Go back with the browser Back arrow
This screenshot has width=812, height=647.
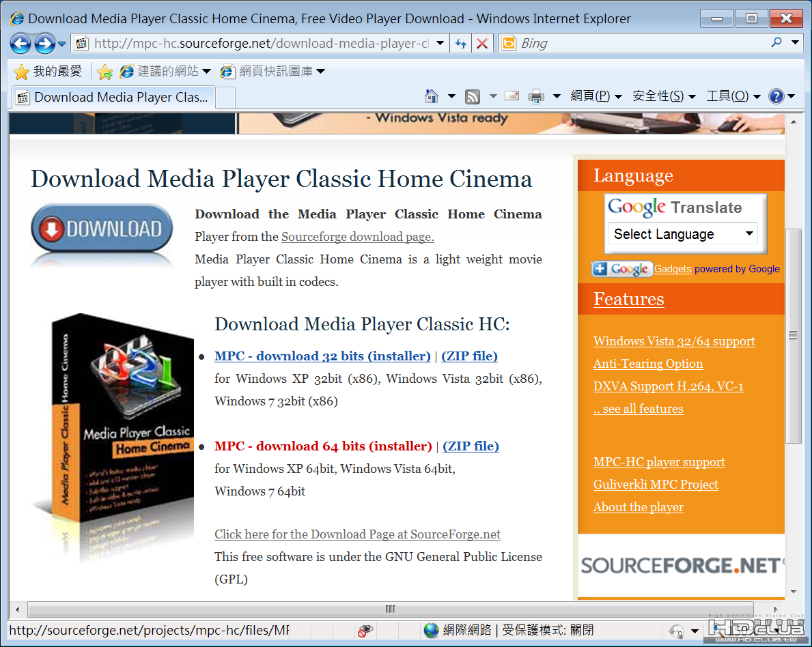click(20, 44)
